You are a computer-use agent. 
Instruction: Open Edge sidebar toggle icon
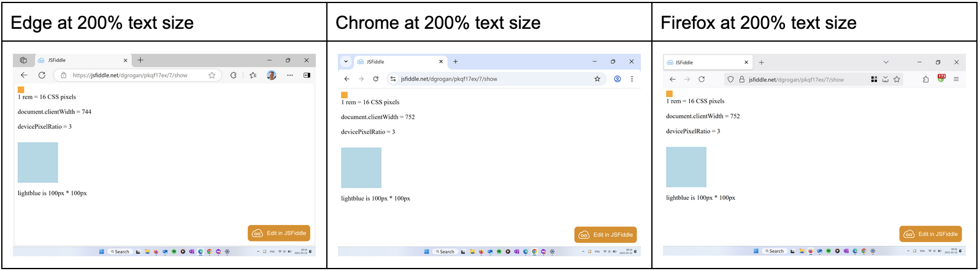pyautogui.click(x=307, y=75)
